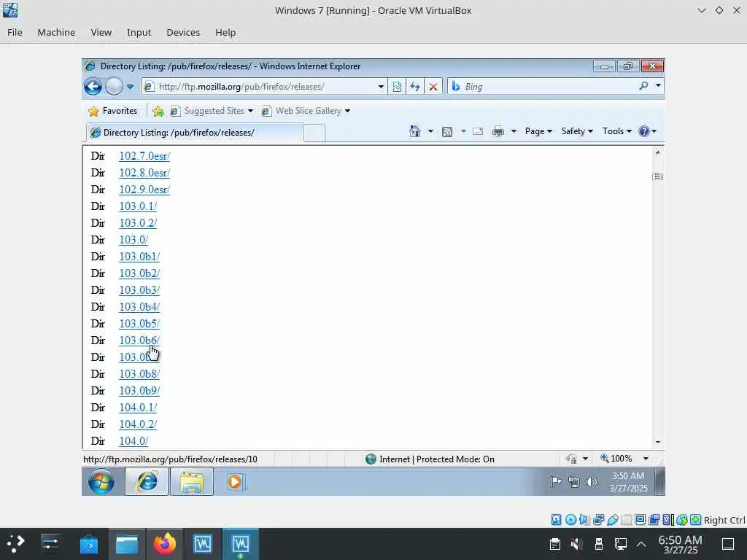Click the IE Back navigation button
Image resolution: width=747 pixels, height=560 pixels.
pos(93,87)
